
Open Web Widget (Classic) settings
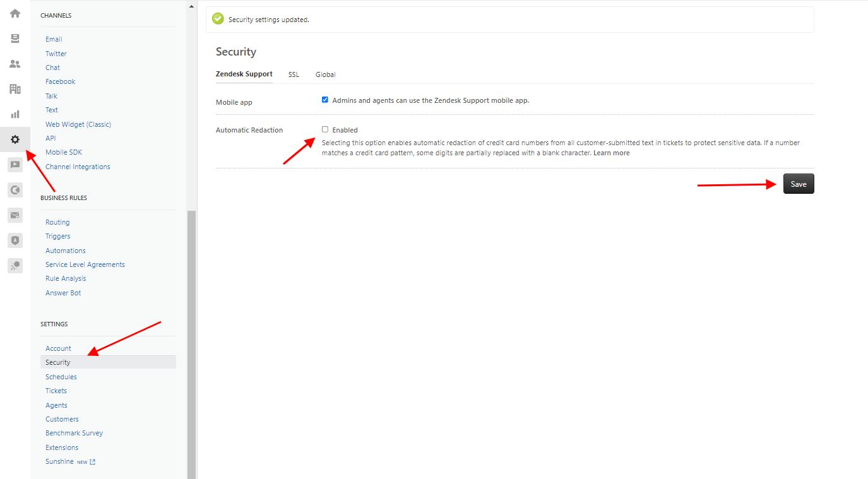78,124
